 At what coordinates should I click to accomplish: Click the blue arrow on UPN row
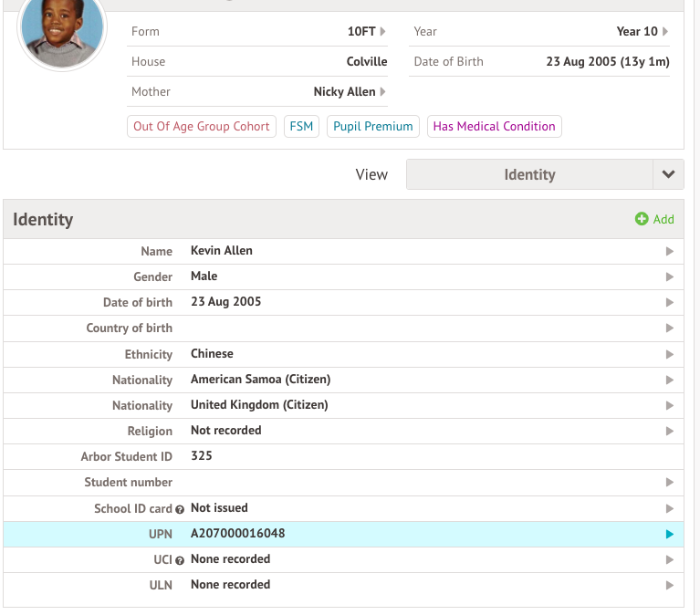[x=670, y=535]
